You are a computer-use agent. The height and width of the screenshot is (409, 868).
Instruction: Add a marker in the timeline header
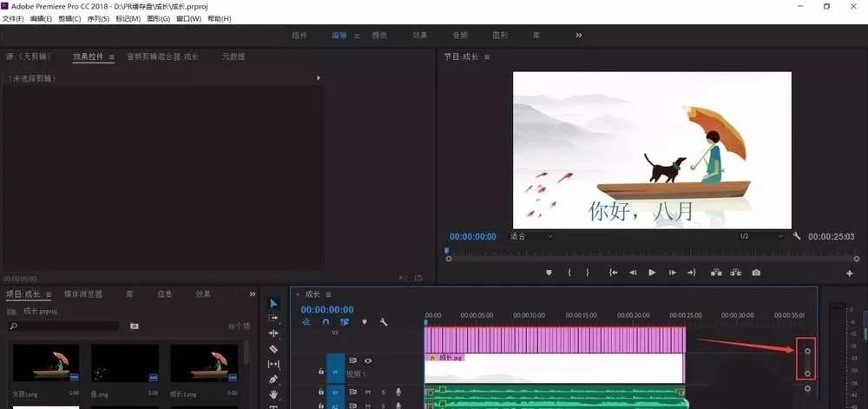[365, 321]
